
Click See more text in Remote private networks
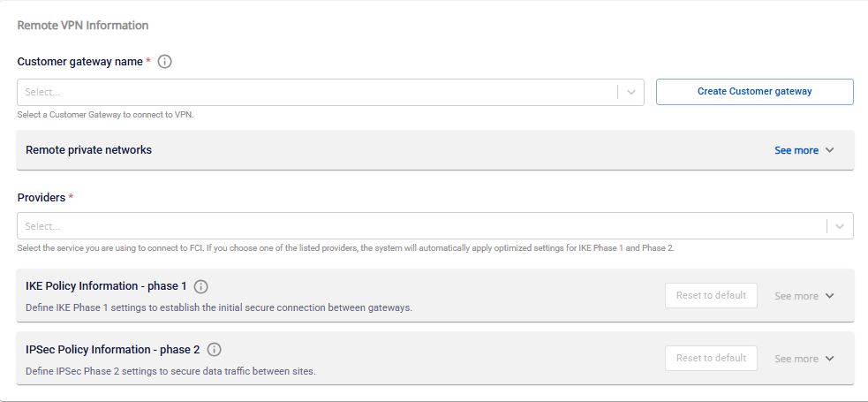[x=796, y=150]
